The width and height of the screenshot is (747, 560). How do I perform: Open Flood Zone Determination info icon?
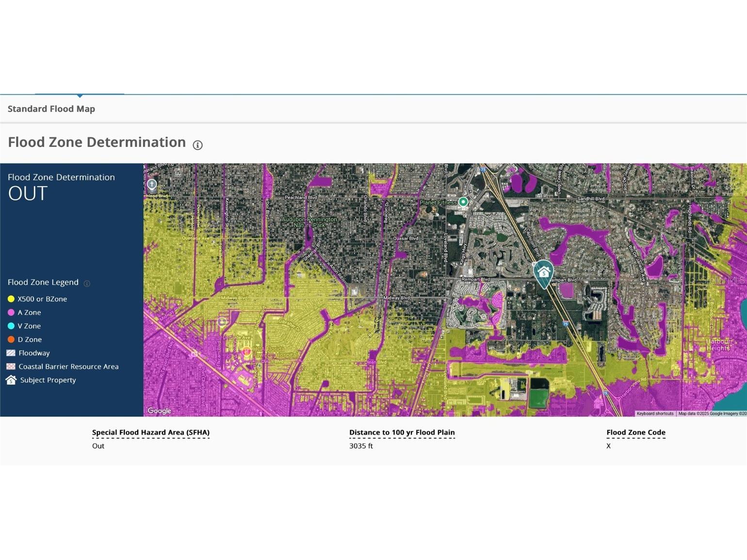[x=197, y=145]
